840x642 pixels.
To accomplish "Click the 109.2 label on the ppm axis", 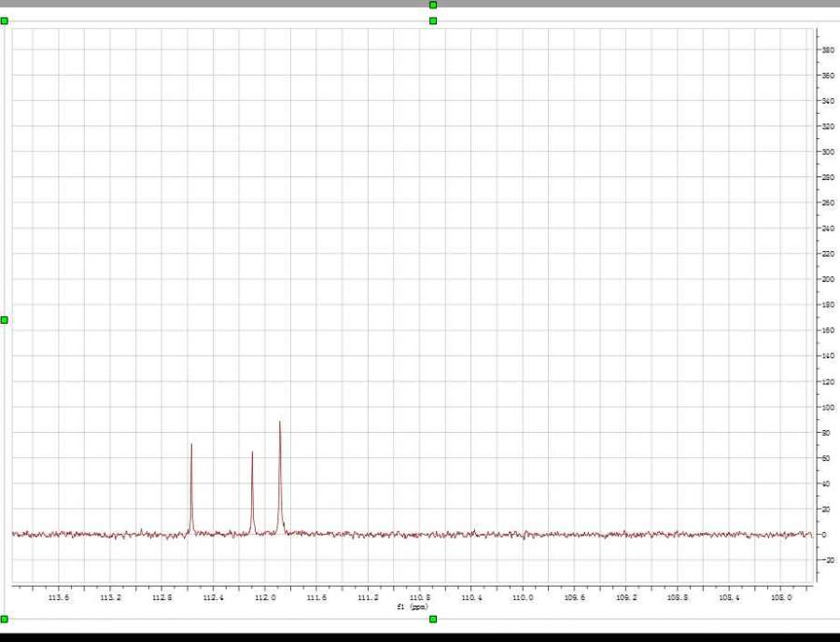I will (x=626, y=597).
